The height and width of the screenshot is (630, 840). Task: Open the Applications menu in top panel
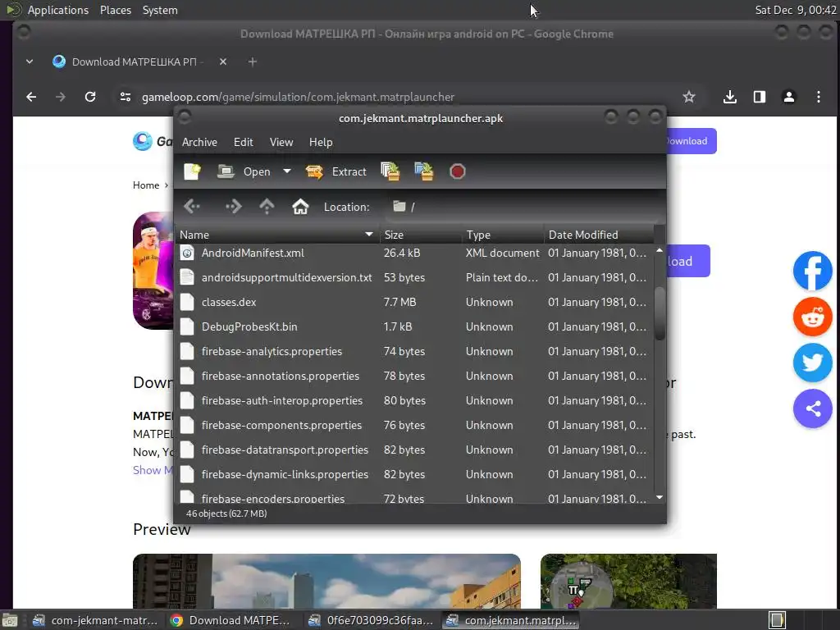[58, 10]
